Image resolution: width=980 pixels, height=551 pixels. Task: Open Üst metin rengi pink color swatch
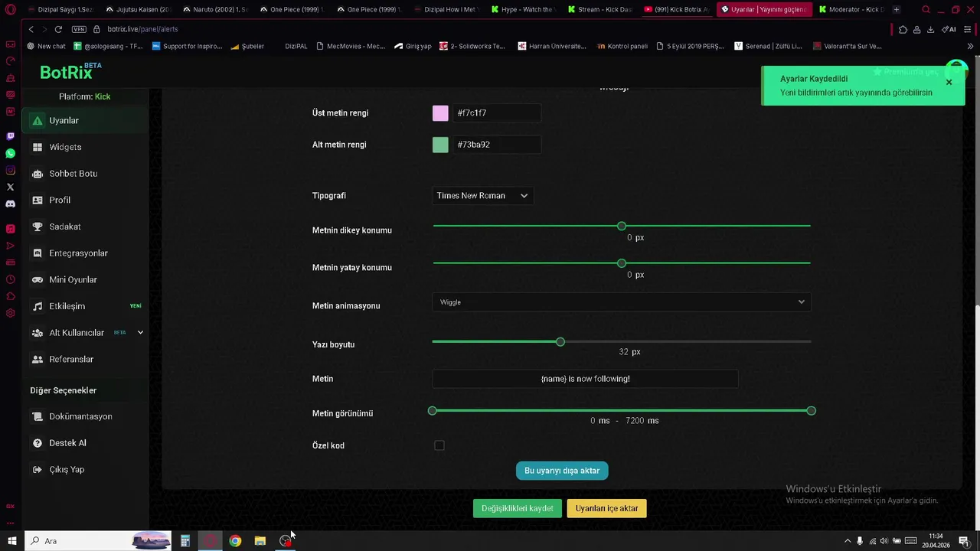point(440,113)
